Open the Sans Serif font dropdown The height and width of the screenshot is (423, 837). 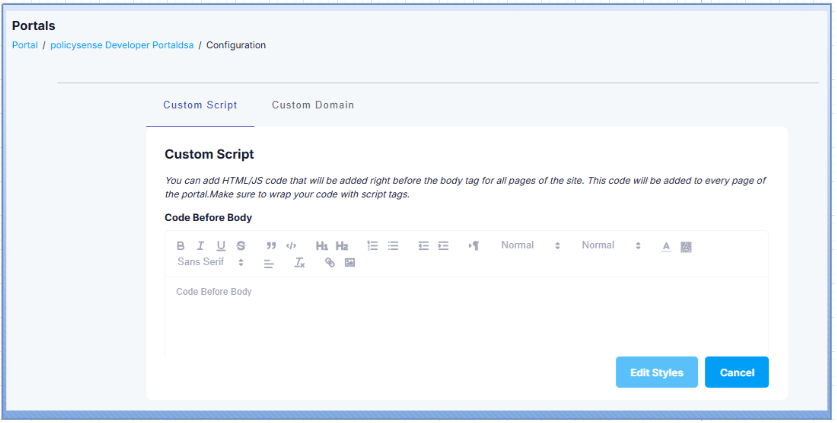[x=210, y=262]
